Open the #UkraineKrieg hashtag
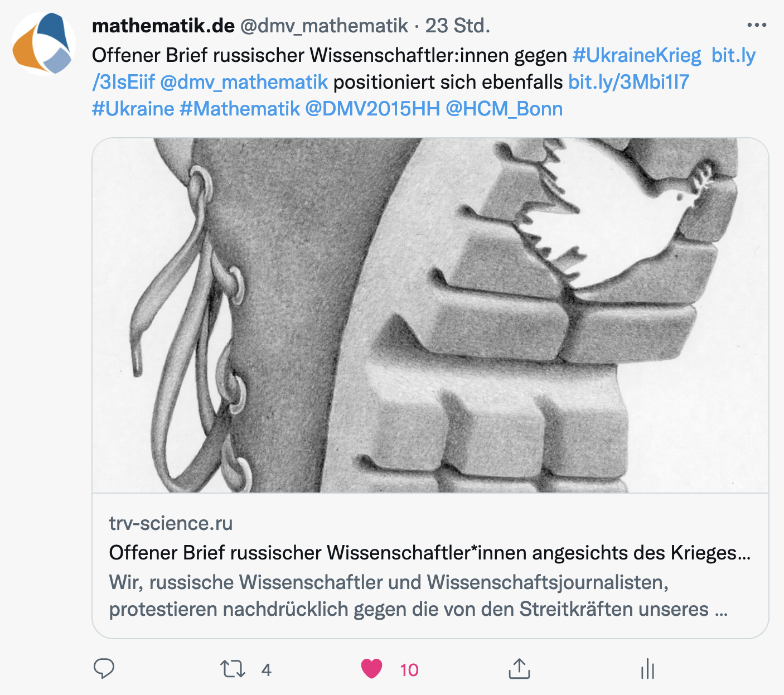Screen dimensions: 784x695 click(x=637, y=55)
